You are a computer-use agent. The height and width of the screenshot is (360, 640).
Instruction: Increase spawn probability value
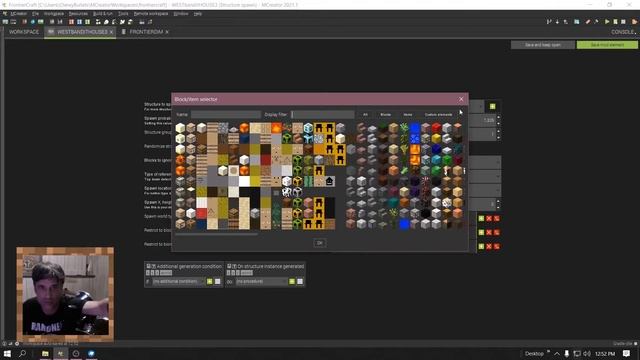pyautogui.click(x=498, y=118)
